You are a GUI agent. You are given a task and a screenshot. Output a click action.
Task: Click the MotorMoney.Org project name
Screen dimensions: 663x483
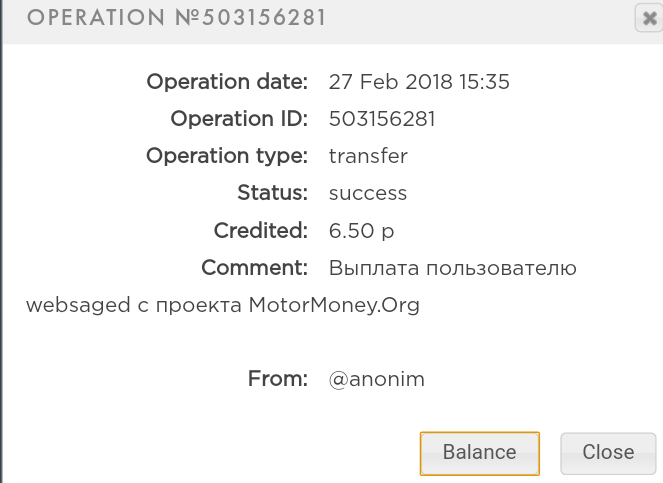click(x=333, y=306)
